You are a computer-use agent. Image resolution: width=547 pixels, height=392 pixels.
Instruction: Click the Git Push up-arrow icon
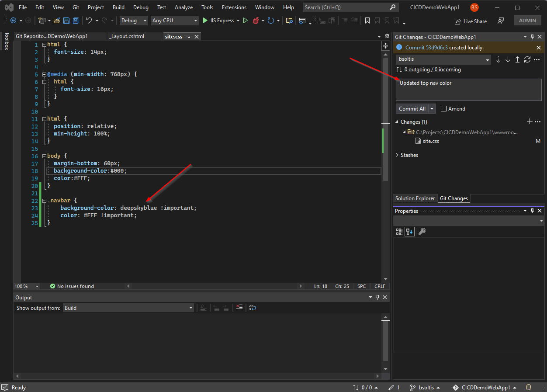point(517,59)
